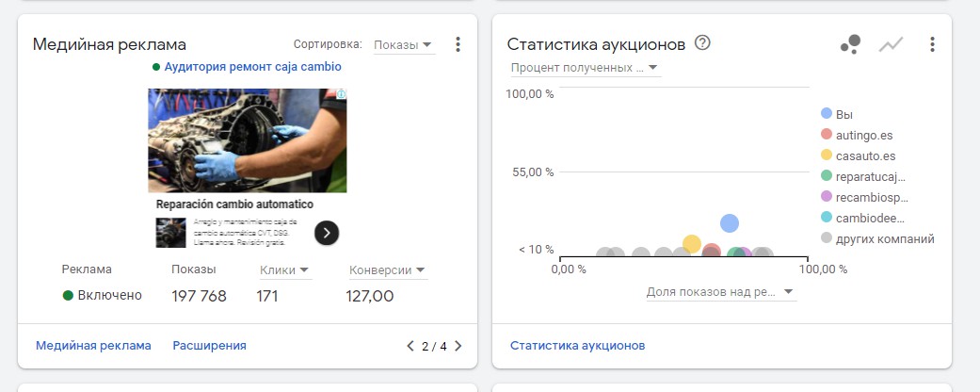
Task: Click help icon beside Статистика аукционов title
Action: point(702,42)
